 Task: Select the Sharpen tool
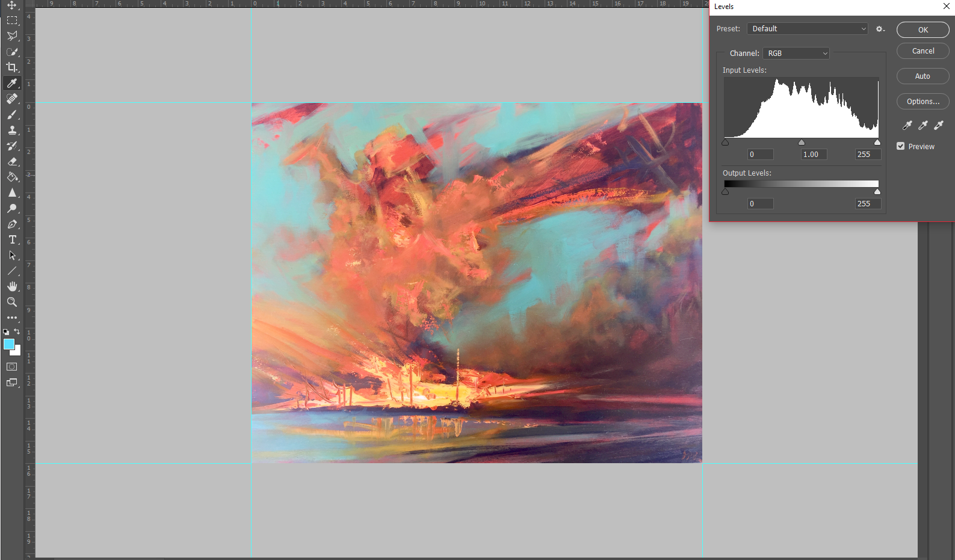(12, 192)
